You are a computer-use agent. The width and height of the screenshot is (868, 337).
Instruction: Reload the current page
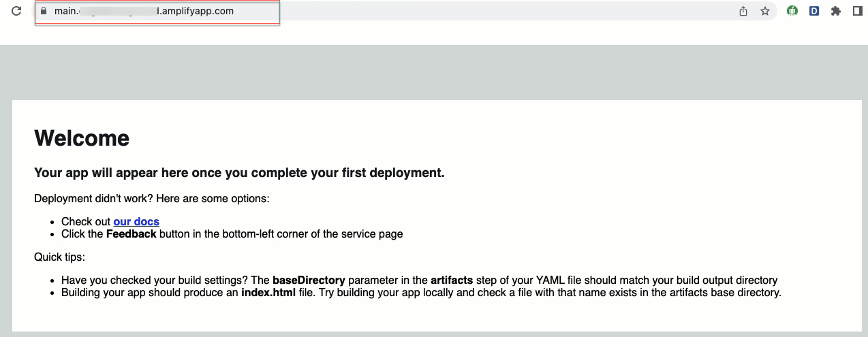pos(17,11)
